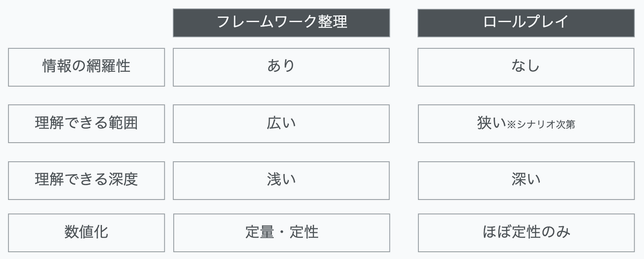Select the 理解できる範囲 row label
The height and width of the screenshot is (259, 644).
coord(86,123)
